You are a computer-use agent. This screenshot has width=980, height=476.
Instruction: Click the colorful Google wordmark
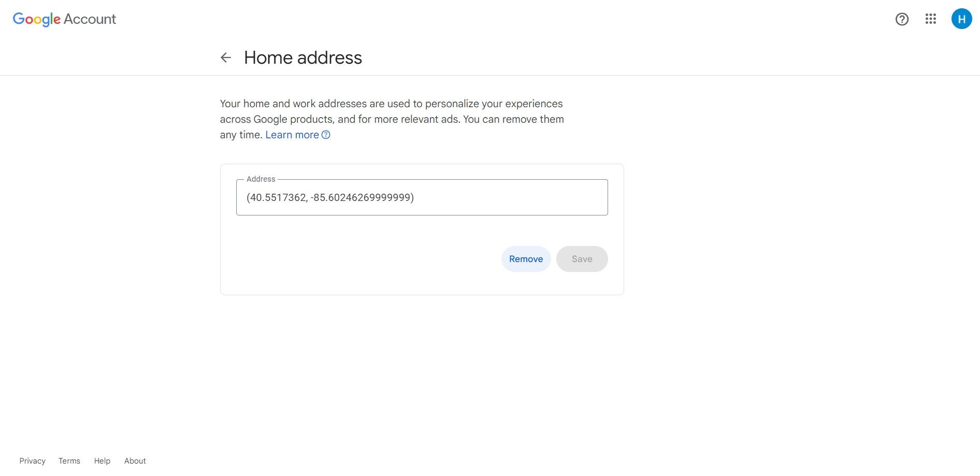click(x=36, y=19)
